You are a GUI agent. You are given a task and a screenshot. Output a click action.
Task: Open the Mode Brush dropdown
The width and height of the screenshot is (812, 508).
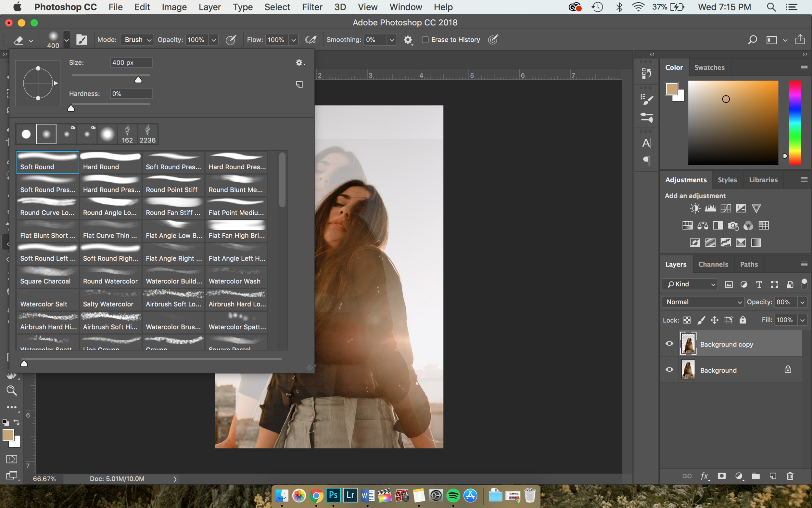pos(137,40)
